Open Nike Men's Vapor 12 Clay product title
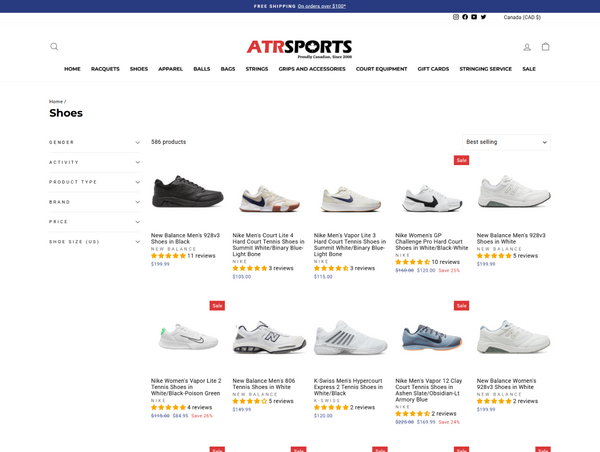 pyautogui.click(x=429, y=390)
